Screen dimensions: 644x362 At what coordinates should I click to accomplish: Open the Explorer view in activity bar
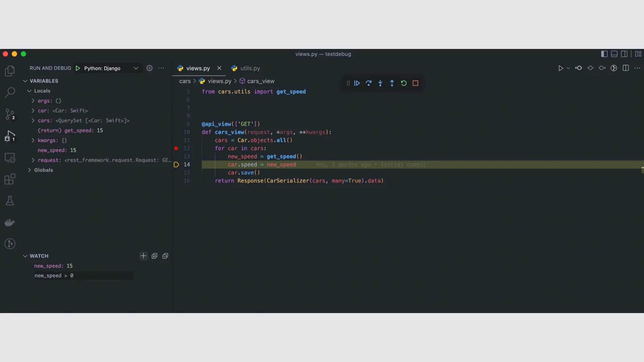click(10, 71)
